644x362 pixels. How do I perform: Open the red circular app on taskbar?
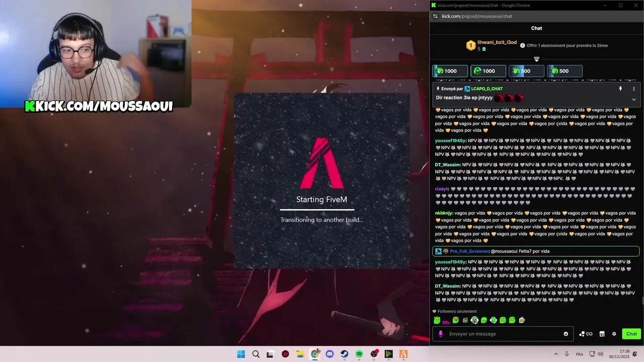[285, 354]
